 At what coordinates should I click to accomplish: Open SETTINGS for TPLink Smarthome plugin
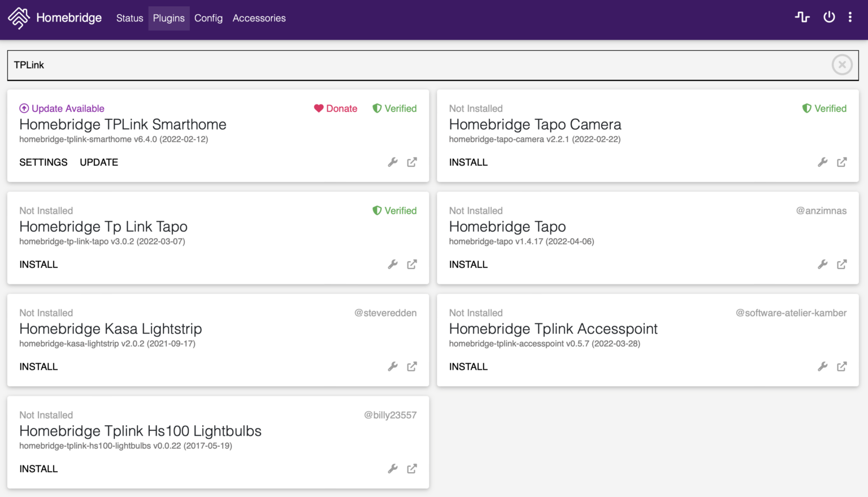(44, 162)
